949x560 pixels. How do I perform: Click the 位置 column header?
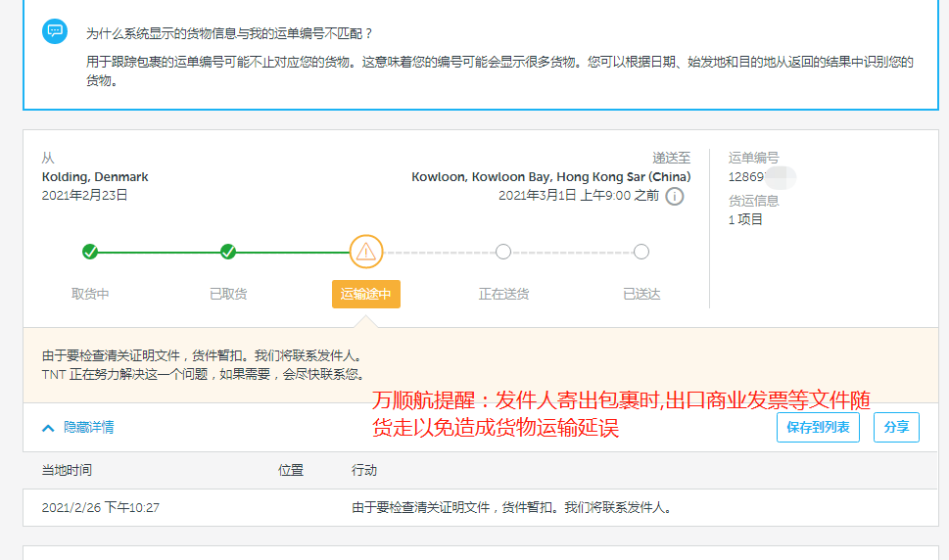291,471
